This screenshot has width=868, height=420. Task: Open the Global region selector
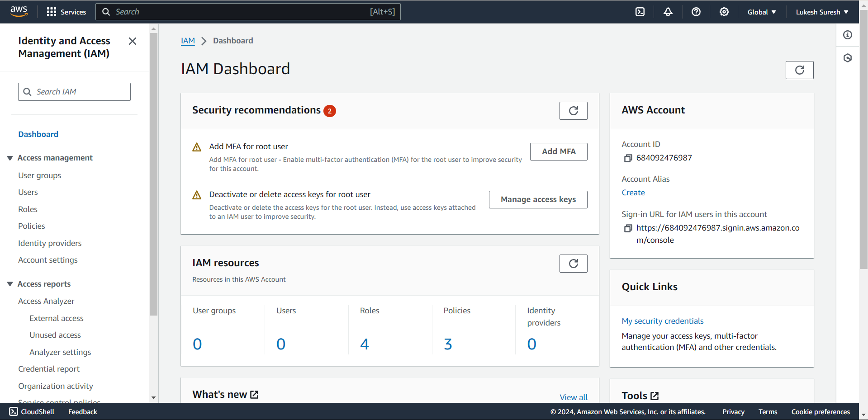tap(762, 12)
